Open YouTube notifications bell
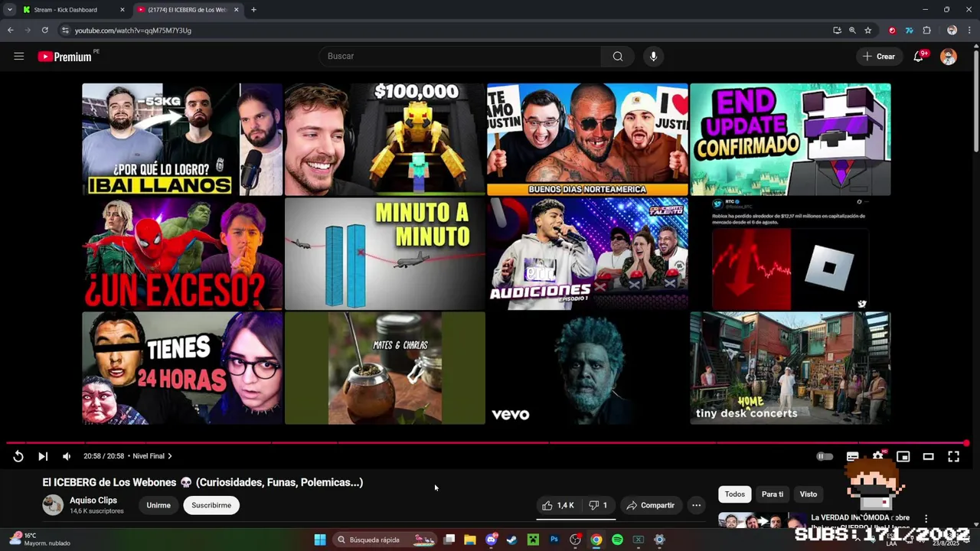980x551 pixels. pyautogui.click(x=919, y=56)
